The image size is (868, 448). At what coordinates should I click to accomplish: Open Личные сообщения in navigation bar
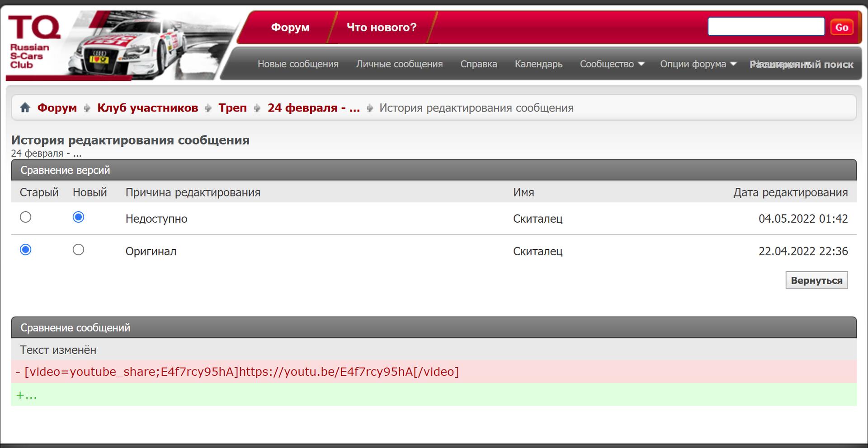click(399, 64)
